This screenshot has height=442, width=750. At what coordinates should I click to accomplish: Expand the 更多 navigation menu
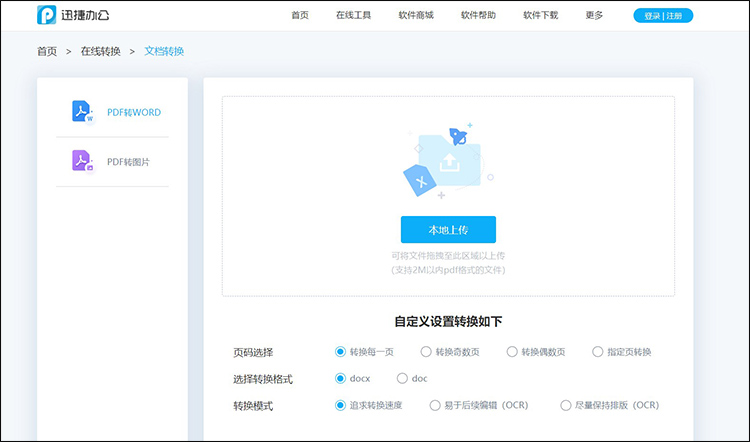tap(594, 15)
